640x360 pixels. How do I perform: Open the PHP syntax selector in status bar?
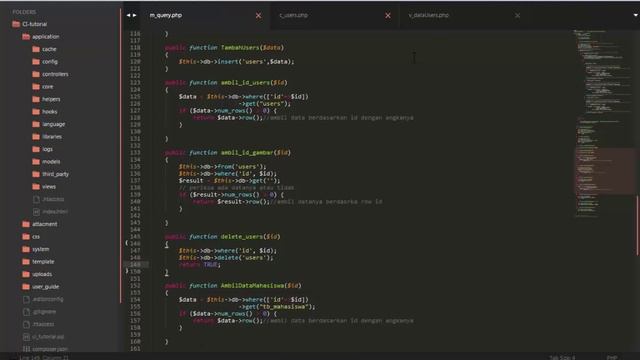pyautogui.click(x=612, y=358)
